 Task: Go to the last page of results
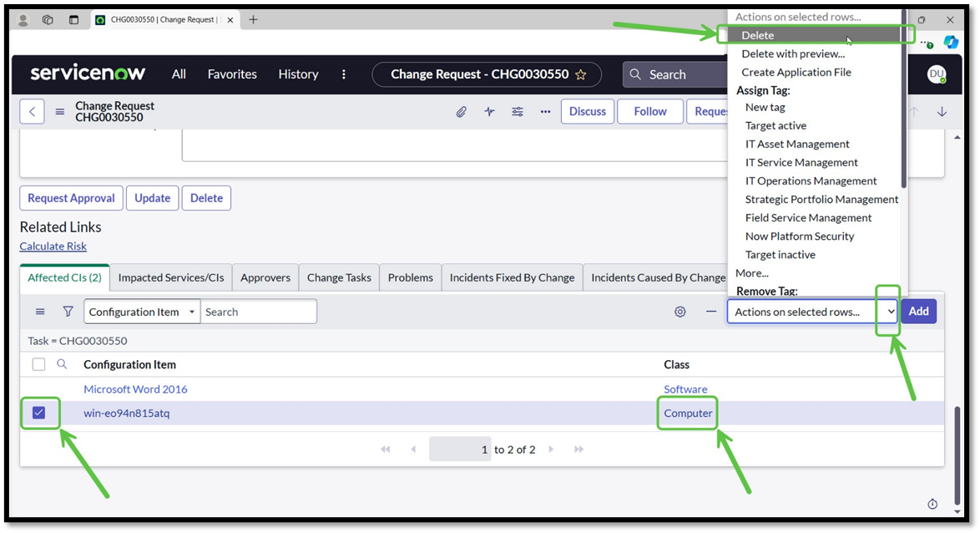[x=578, y=449]
